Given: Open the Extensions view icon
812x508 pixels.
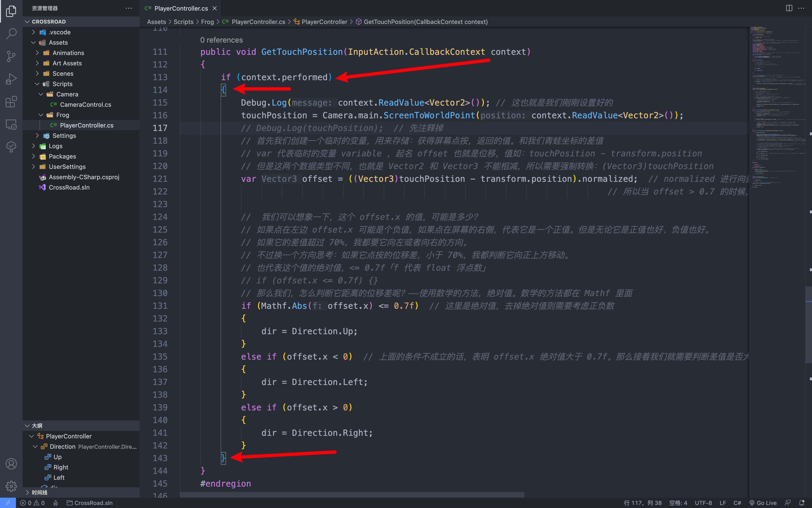Looking at the screenshot, I should click(x=11, y=101).
